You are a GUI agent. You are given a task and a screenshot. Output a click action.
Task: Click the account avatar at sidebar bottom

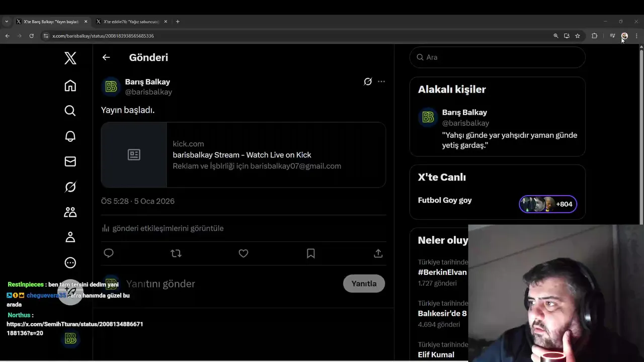click(70, 339)
